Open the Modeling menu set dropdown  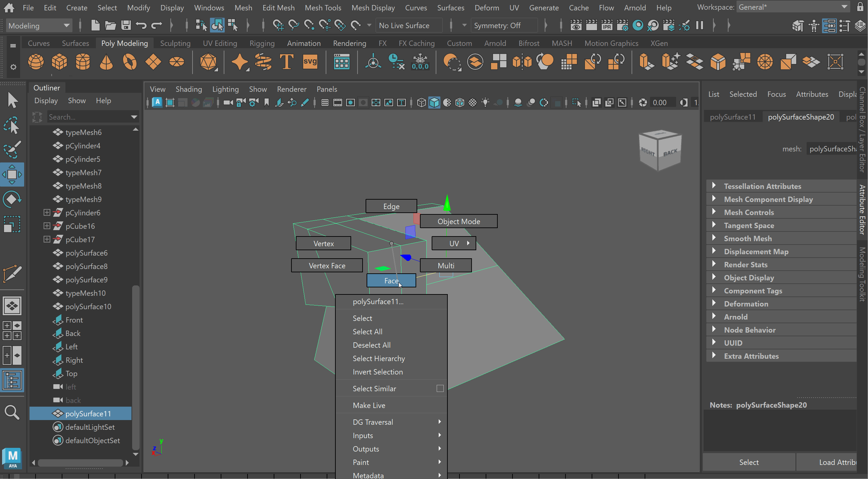pyautogui.click(x=39, y=25)
